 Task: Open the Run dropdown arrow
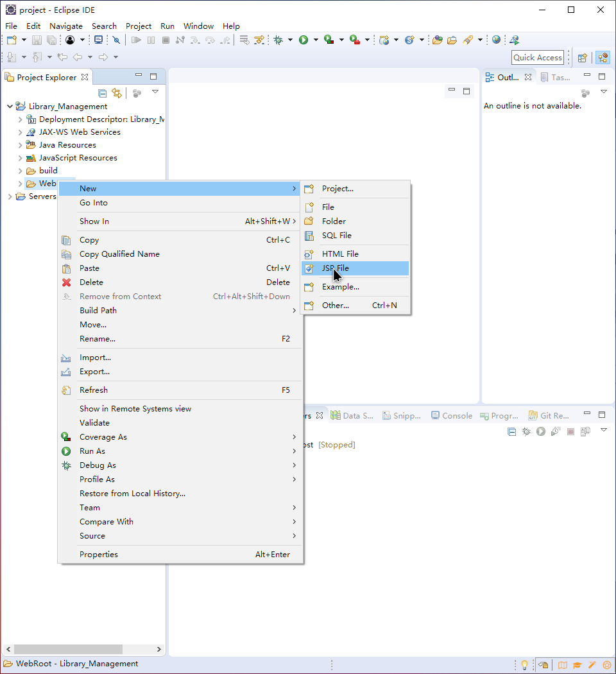316,40
